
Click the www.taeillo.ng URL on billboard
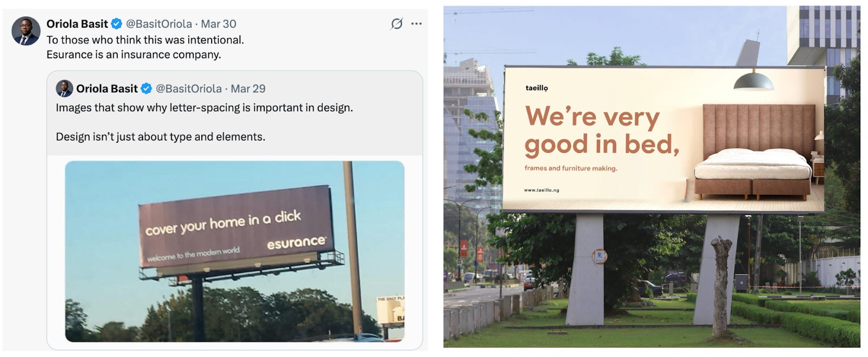pos(541,190)
